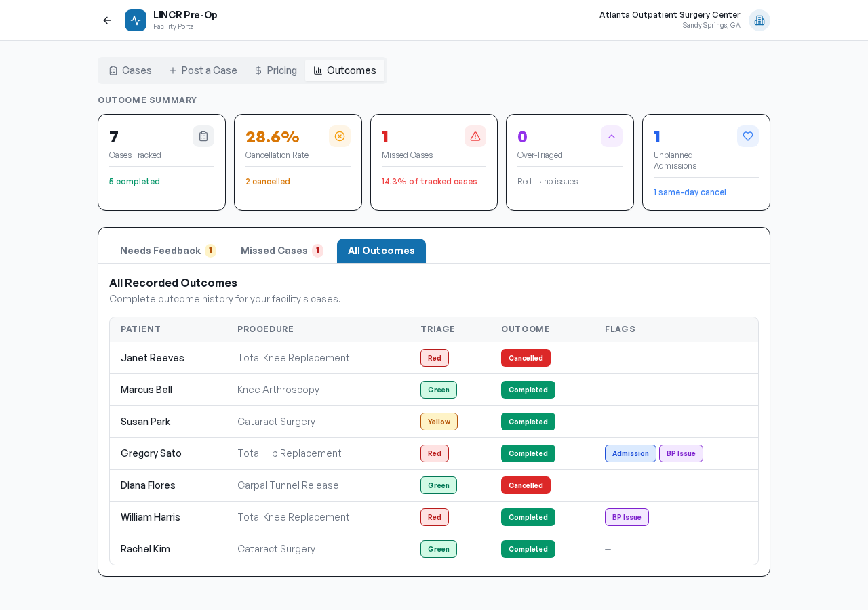868x610 pixels.
Task: Click the LINCR Pre-Op pulse logo
Action: [136, 20]
